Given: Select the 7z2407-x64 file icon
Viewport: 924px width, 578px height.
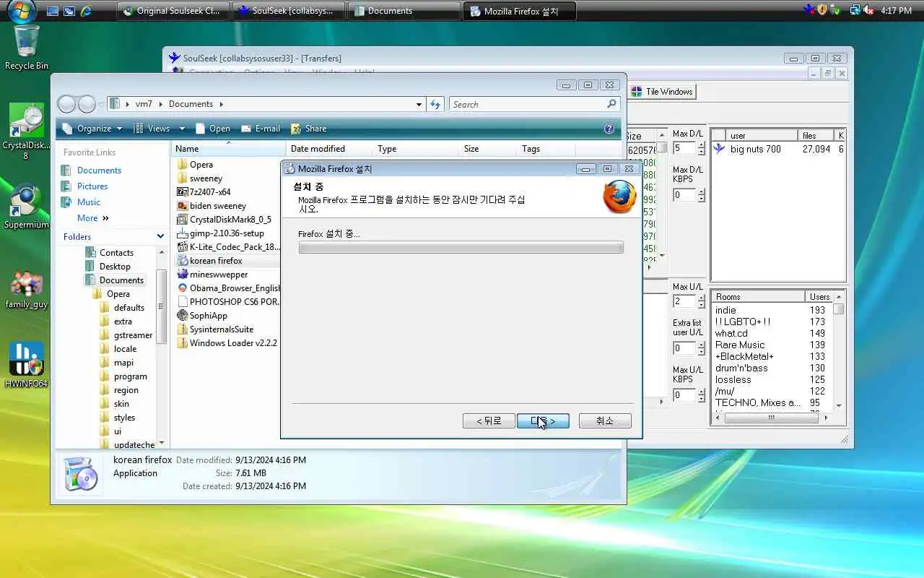Looking at the screenshot, I should [x=183, y=192].
